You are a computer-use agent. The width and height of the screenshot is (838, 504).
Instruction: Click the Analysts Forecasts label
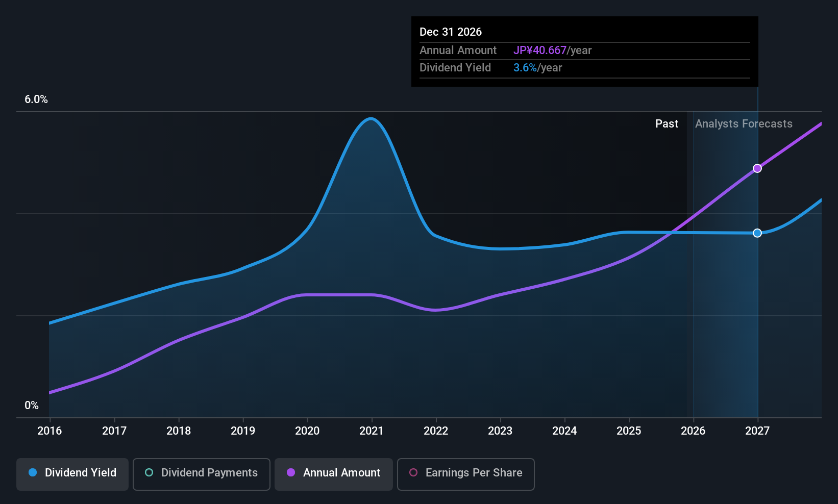coord(744,124)
